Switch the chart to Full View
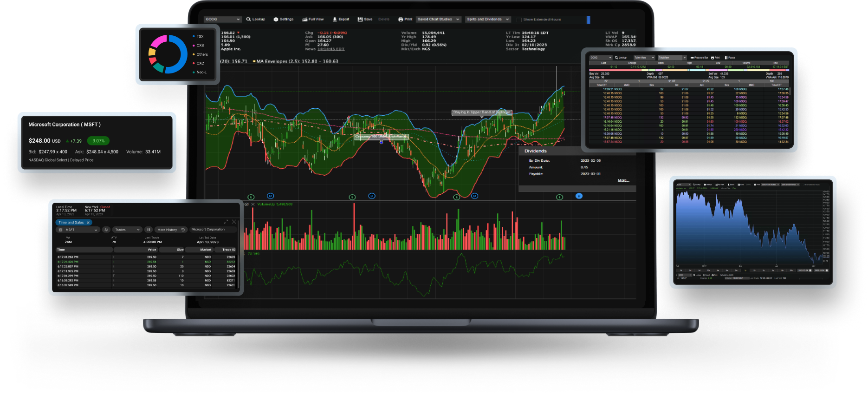 tap(313, 20)
